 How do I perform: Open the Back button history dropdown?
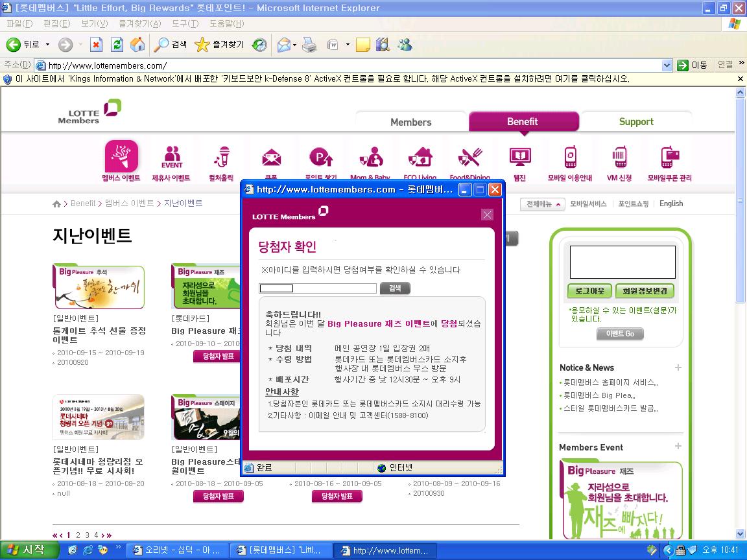47,44
